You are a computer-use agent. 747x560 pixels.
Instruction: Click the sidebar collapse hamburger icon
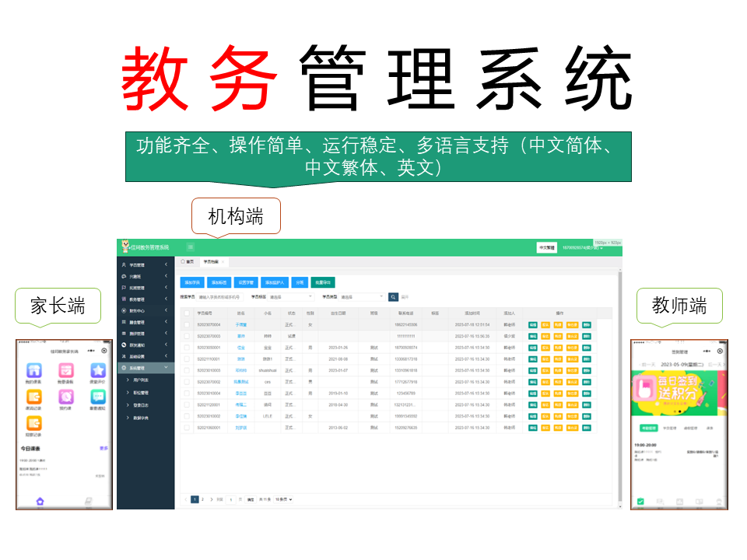coord(190,247)
